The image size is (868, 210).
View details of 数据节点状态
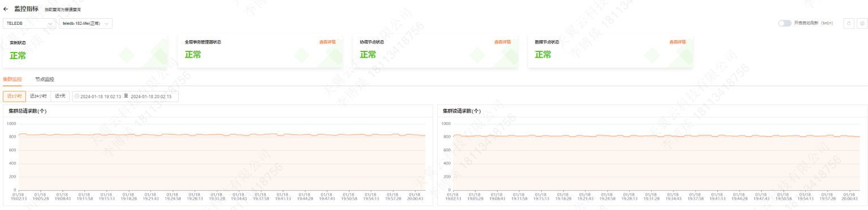tap(677, 42)
